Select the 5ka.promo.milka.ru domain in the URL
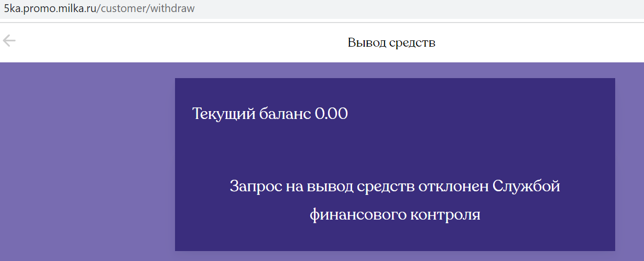The height and width of the screenshot is (261, 644). click(x=50, y=9)
